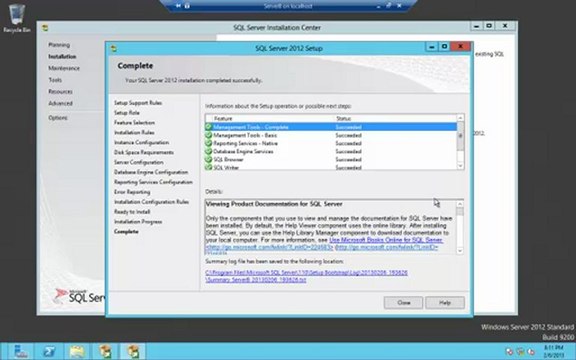
Task: Click the SQL Server Installation Center title icon
Action: point(45,28)
